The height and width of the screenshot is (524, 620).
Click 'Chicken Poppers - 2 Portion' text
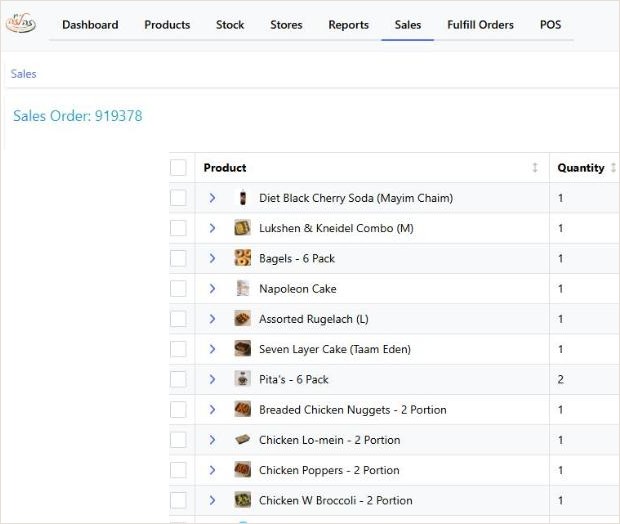(329, 471)
